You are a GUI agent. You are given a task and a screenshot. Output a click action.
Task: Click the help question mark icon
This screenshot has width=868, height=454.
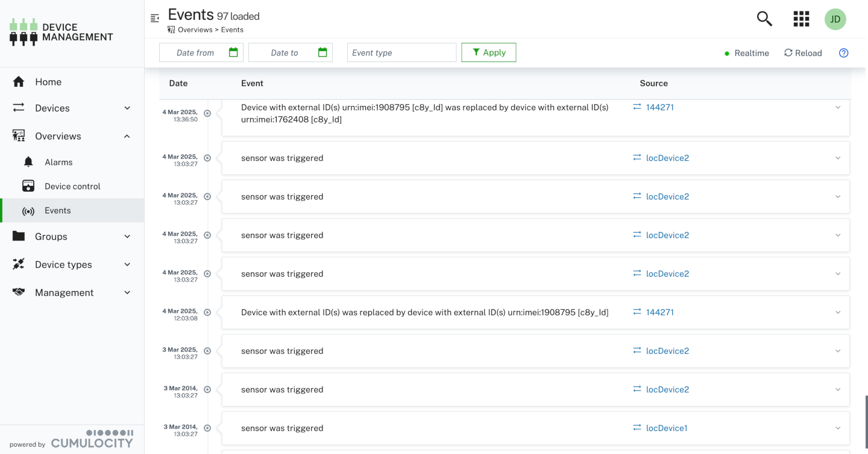point(843,53)
